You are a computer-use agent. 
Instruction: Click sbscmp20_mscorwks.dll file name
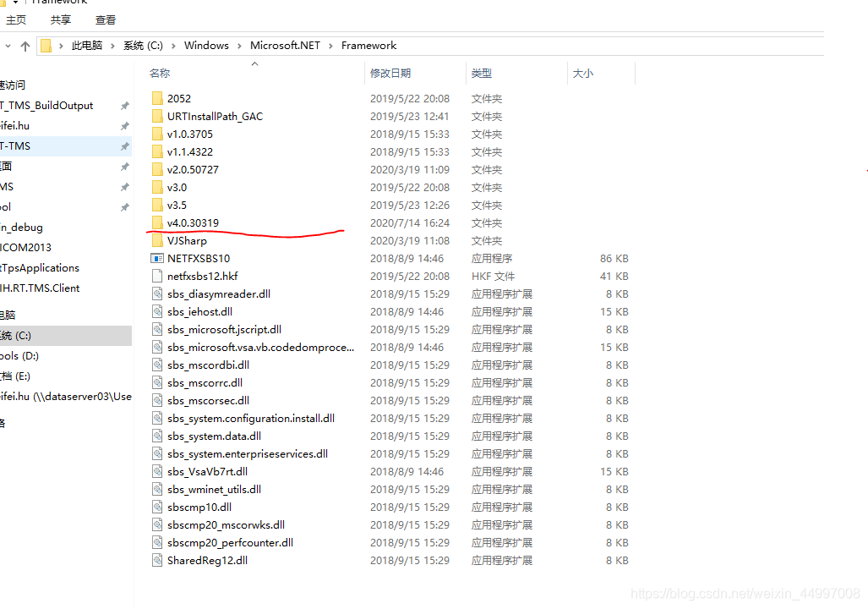(x=226, y=524)
